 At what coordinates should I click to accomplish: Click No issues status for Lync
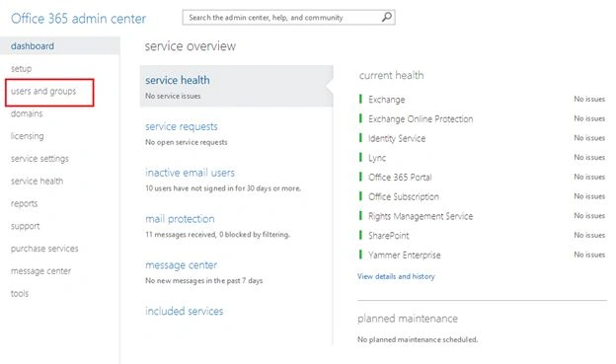[x=589, y=157]
